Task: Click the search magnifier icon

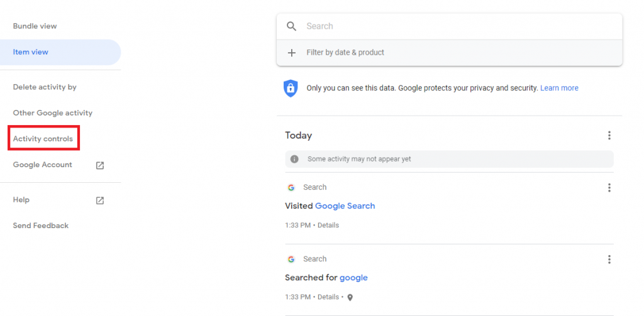Action: coord(292,26)
